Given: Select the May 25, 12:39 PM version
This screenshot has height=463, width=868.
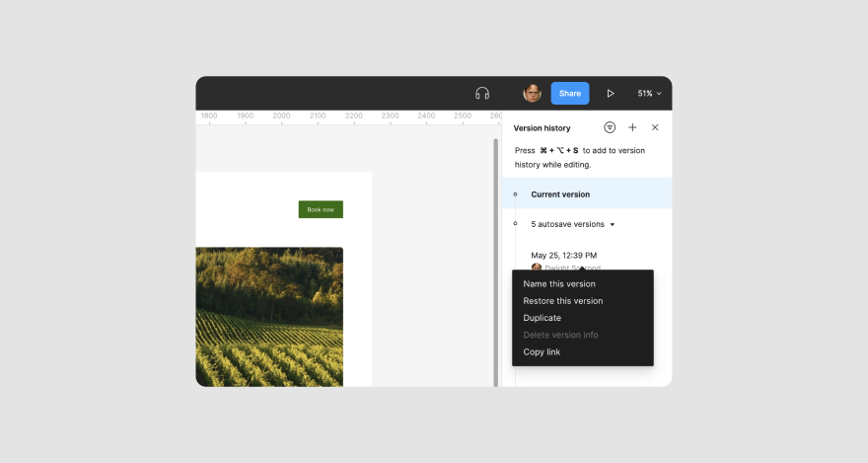Looking at the screenshot, I should pos(563,256).
